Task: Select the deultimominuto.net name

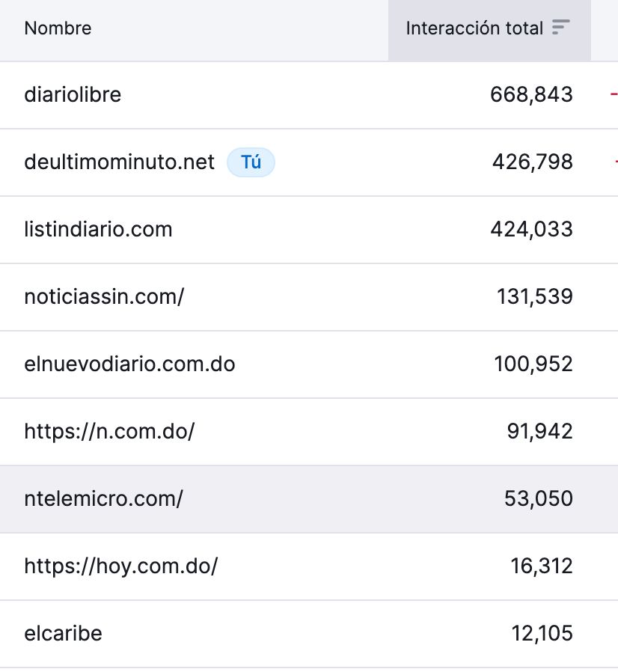Action: pyautogui.click(x=119, y=162)
